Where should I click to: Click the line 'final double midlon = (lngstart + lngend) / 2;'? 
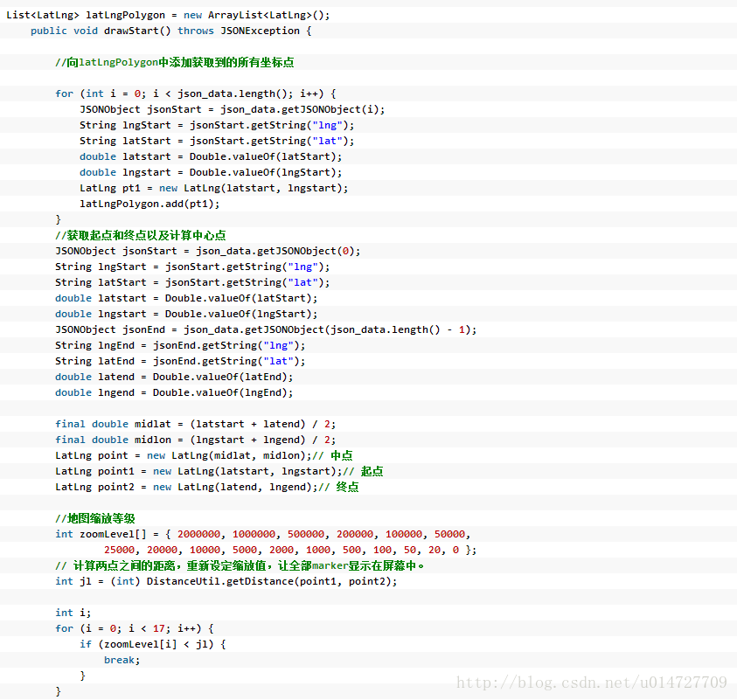[196, 440]
